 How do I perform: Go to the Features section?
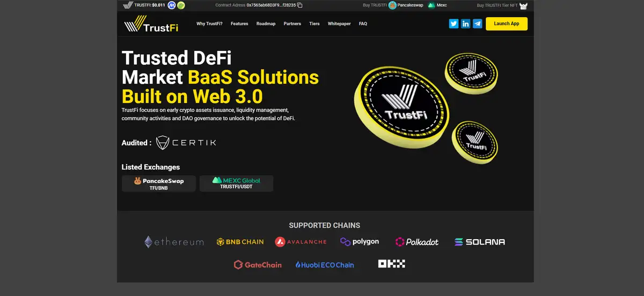click(239, 24)
